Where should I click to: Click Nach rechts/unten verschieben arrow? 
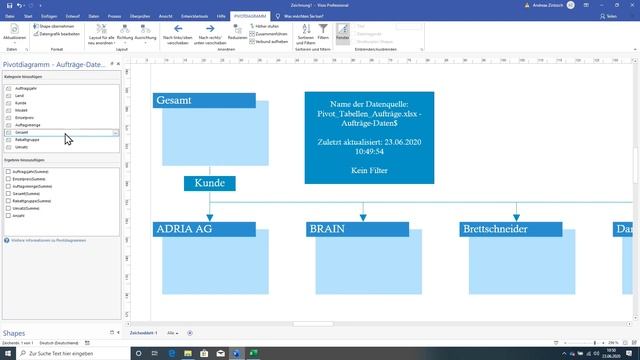click(x=210, y=29)
